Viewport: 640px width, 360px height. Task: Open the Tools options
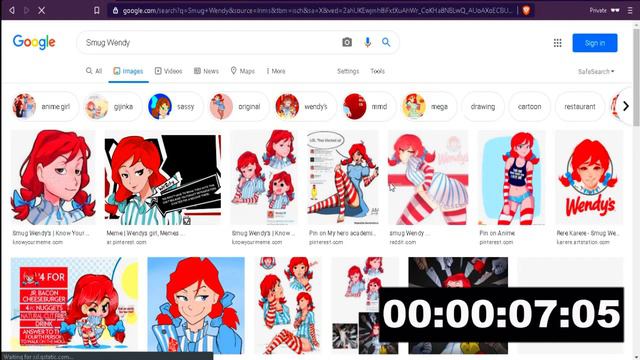click(x=378, y=71)
